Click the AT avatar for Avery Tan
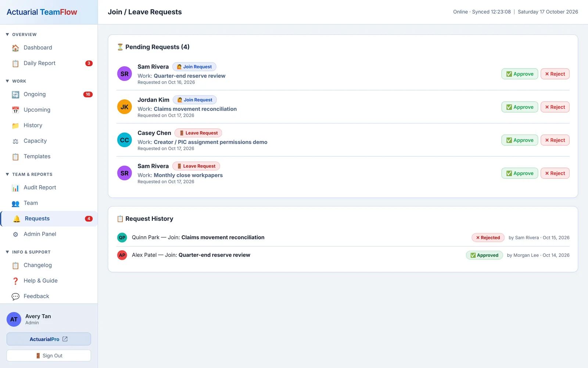Viewport: 588px width, 368px height. 14,319
